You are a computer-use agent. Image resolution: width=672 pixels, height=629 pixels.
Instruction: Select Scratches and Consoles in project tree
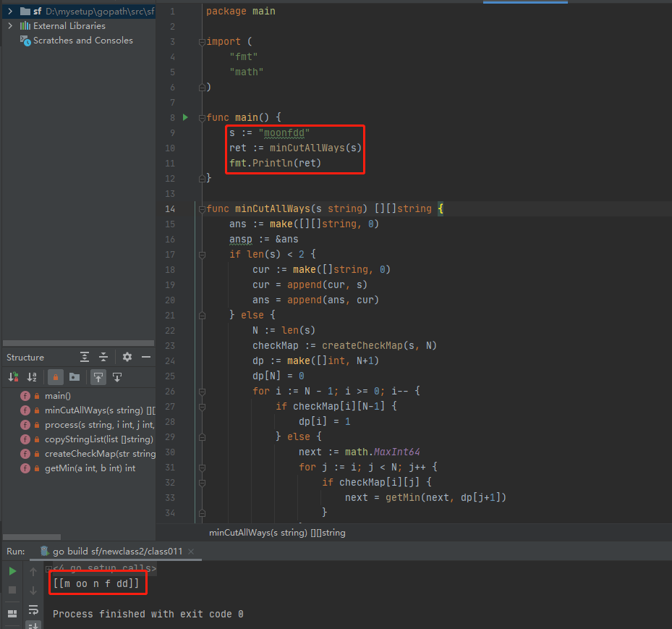82,41
